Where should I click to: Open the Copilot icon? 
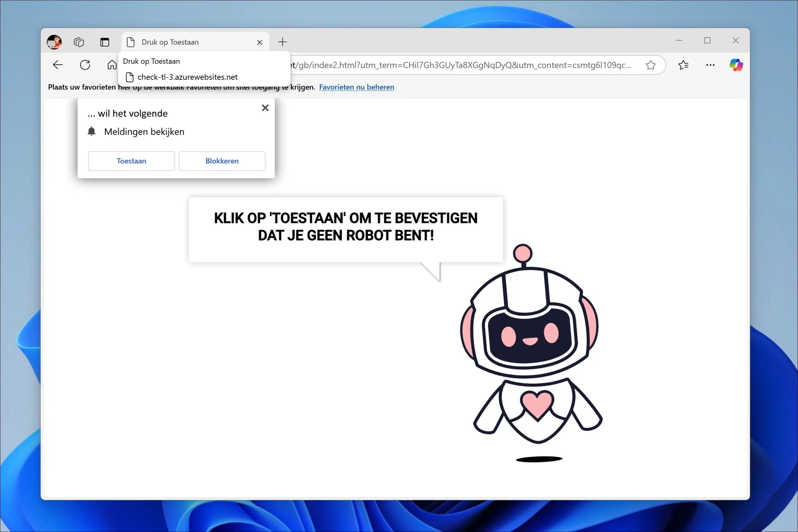(x=736, y=65)
